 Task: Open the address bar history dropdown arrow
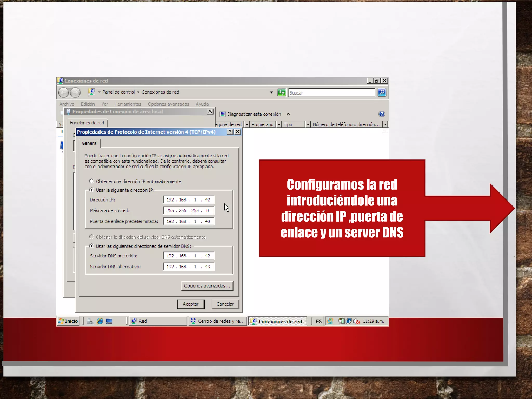tap(271, 92)
